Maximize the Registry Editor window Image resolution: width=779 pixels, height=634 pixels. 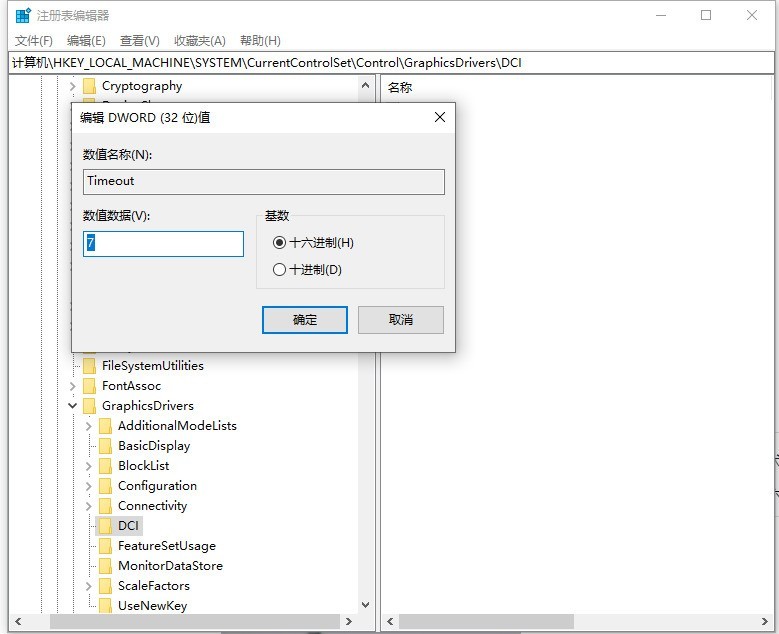tap(706, 15)
